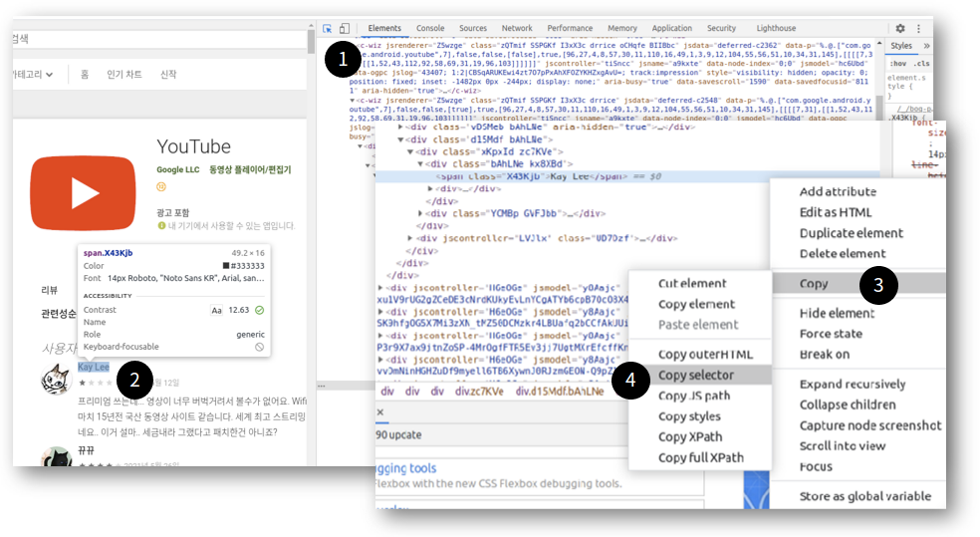Open the Break on submenu
Screen dimensions: 980x537
pyautogui.click(x=825, y=355)
